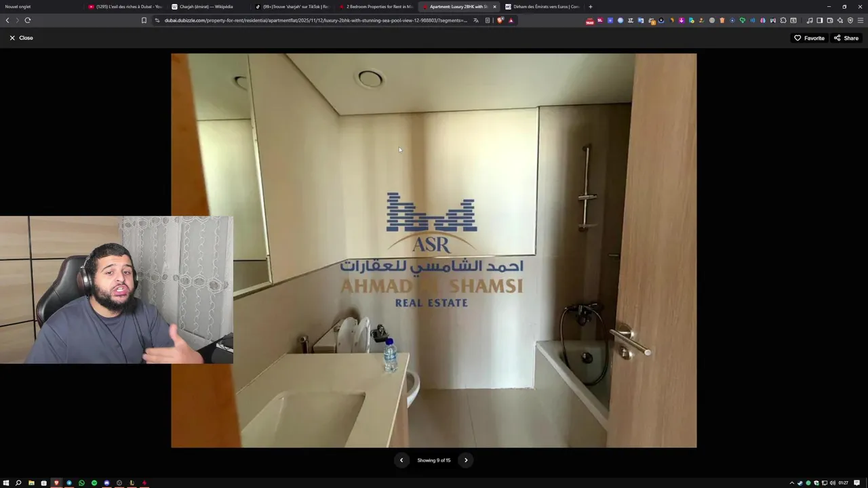Image resolution: width=868 pixels, height=488 pixels.
Task: Close the Apartment Luxury 2BHK tab
Action: pyautogui.click(x=494, y=7)
